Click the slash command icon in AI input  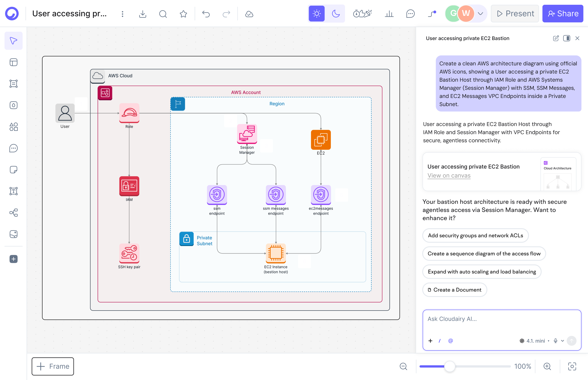[x=439, y=341]
